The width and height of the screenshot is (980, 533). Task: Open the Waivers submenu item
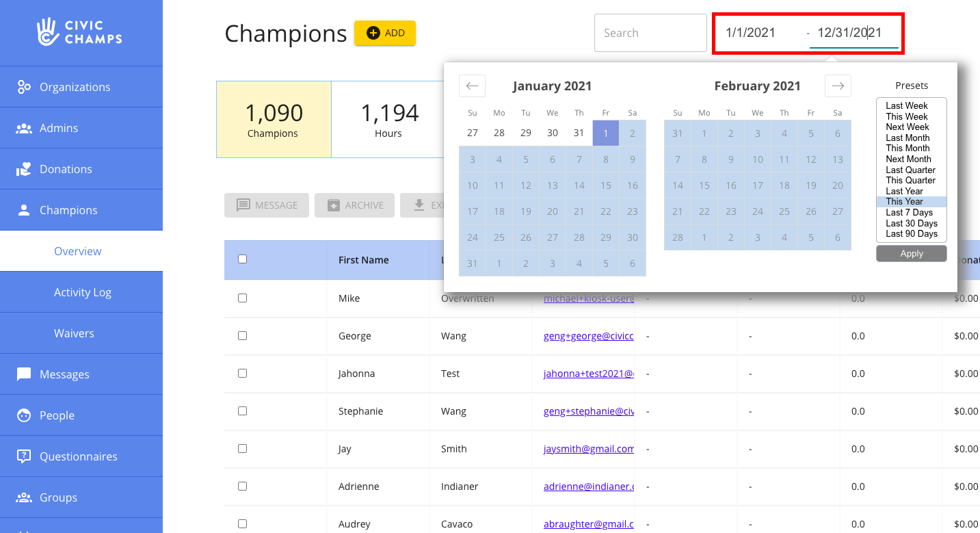(74, 333)
